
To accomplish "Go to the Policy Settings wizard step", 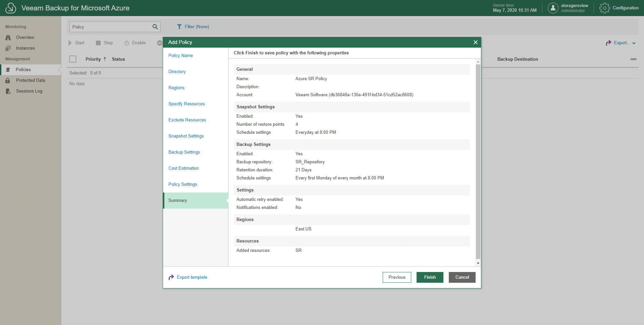I will [x=183, y=184].
